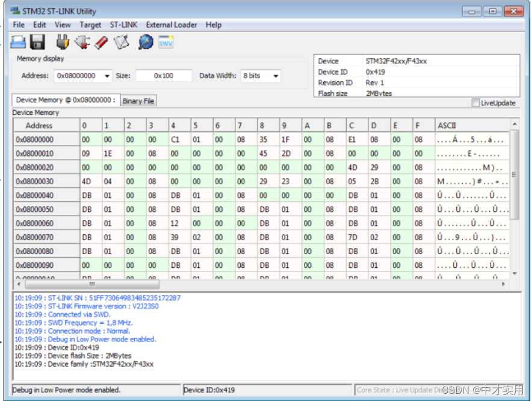Image resolution: width=532 pixels, height=401 pixels.
Task: Click the ASCII column header
Action: pos(472,126)
